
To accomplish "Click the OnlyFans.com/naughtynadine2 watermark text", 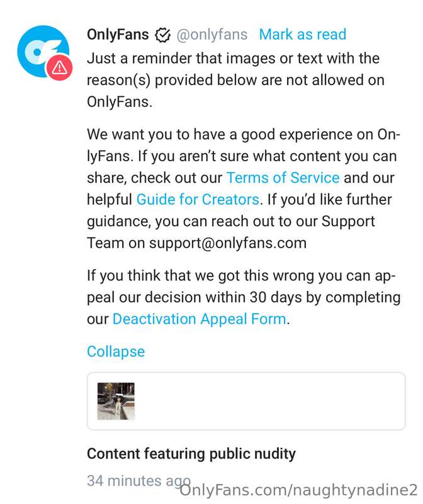I will [x=299, y=491].
